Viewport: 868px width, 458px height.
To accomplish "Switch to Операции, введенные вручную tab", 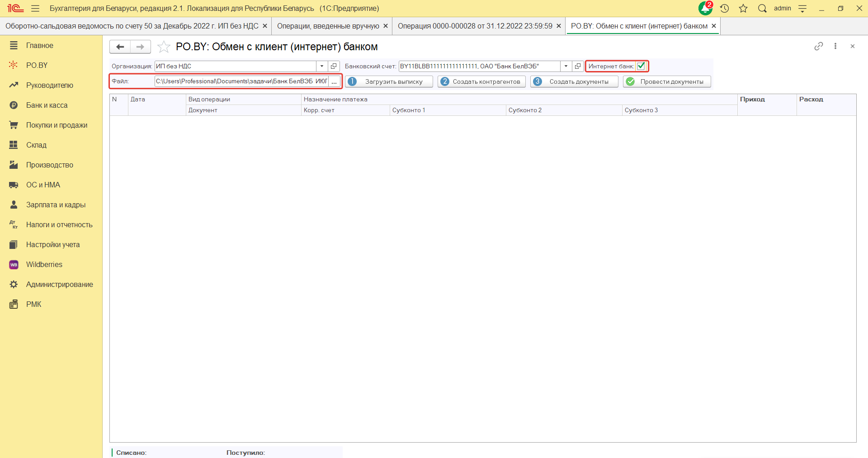I will (x=328, y=26).
